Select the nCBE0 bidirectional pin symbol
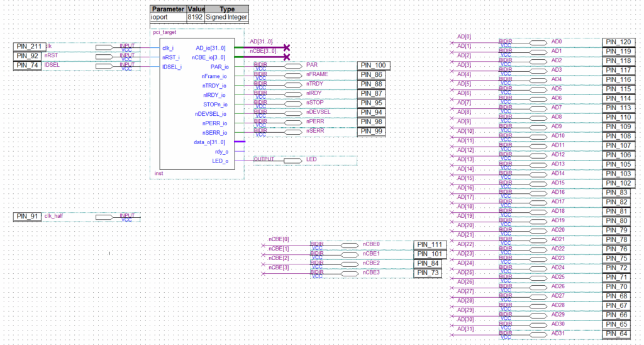This screenshot has width=644, height=345. 350,245
